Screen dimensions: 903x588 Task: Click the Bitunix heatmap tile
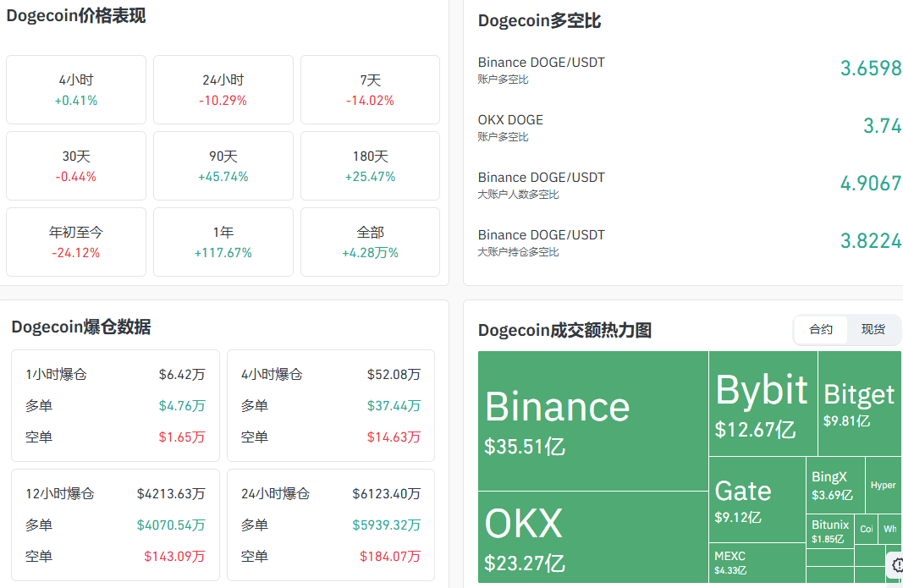(x=830, y=531)
